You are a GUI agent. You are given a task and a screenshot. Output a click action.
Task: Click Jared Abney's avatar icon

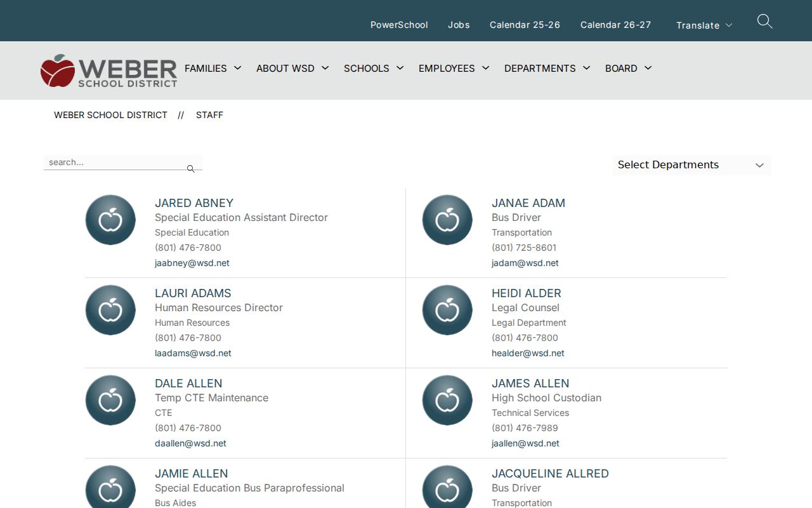(x=110, y=220)
